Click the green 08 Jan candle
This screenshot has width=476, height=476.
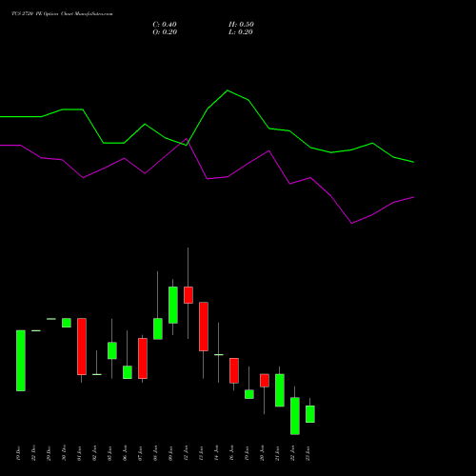[x=158, y=328]
